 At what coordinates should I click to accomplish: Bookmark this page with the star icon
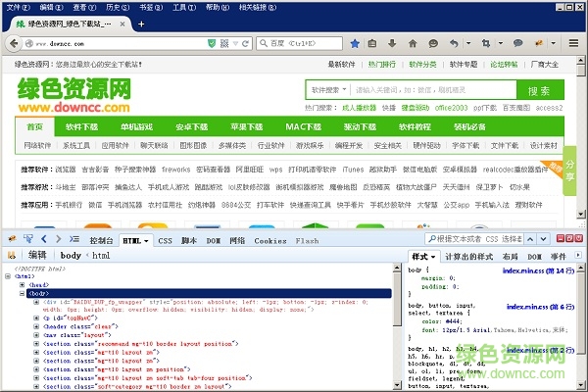pyautogui.click(x=355, y=43)
